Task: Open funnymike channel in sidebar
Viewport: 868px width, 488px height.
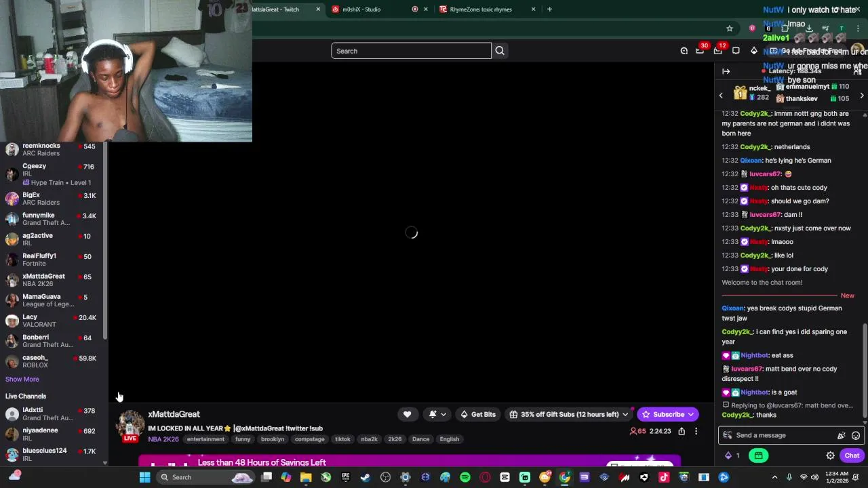Action: [x=52, y=219]
